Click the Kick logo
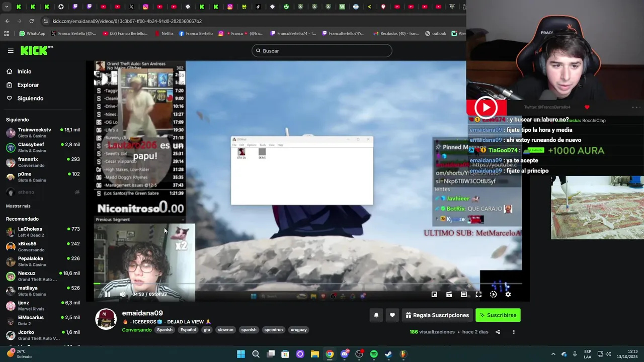 click(36, 50)
